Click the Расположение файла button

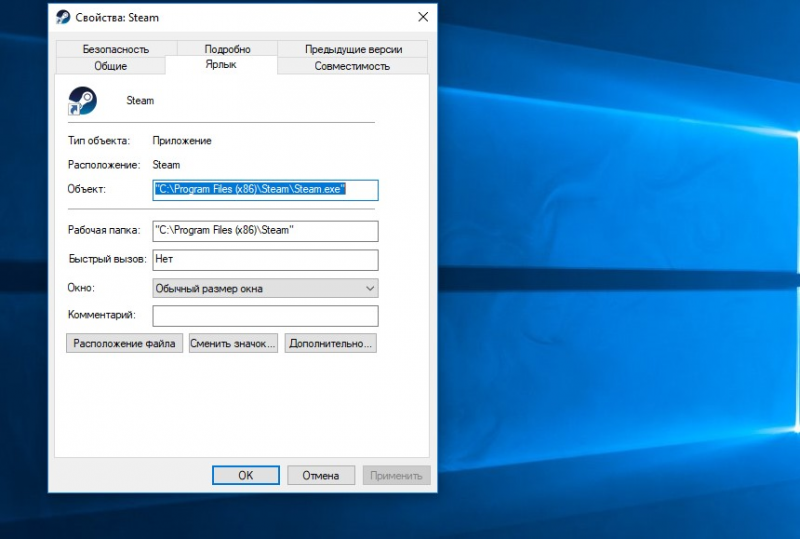tap(124, 344)
